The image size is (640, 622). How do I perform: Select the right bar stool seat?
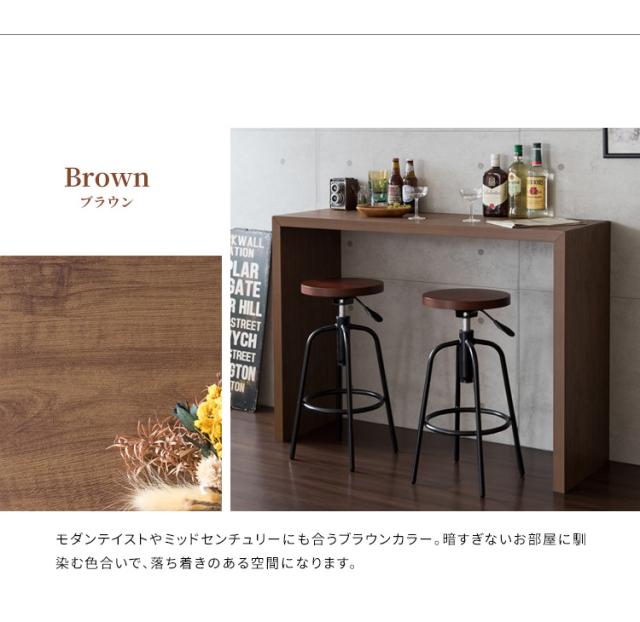click(466, 298)
